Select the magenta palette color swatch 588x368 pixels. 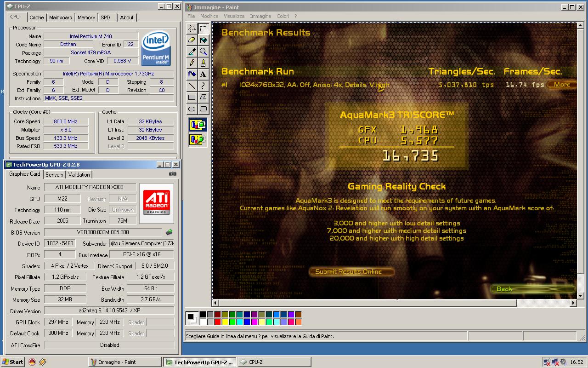coord(254,322)
